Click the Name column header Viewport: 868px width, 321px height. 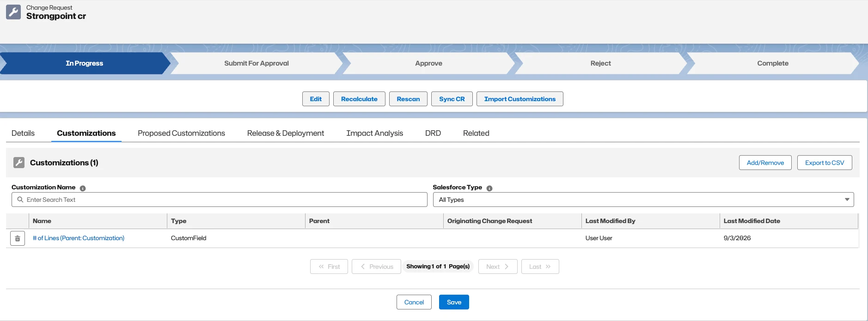click(x=98, y=221)
